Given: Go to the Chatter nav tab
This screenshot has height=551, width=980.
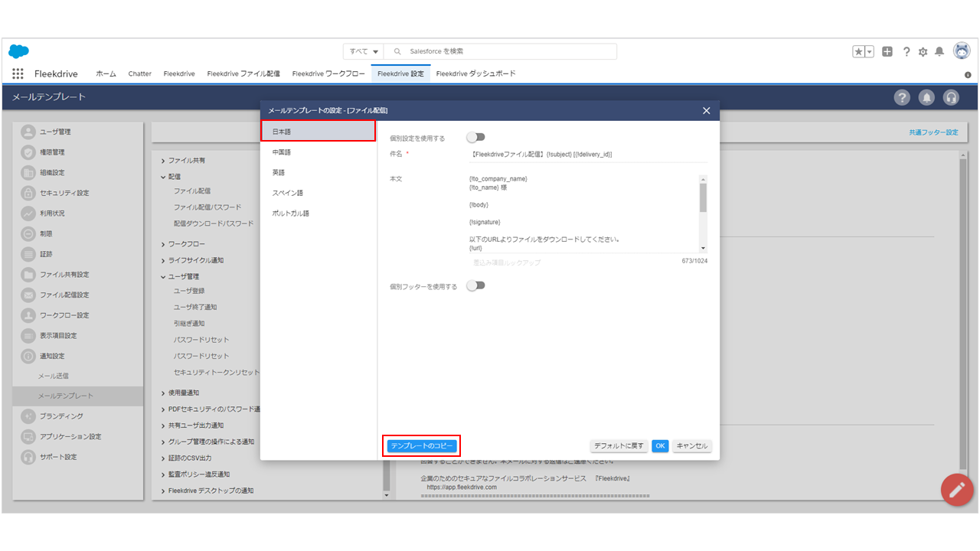Looking at the screenshot, I should (140, 73).
